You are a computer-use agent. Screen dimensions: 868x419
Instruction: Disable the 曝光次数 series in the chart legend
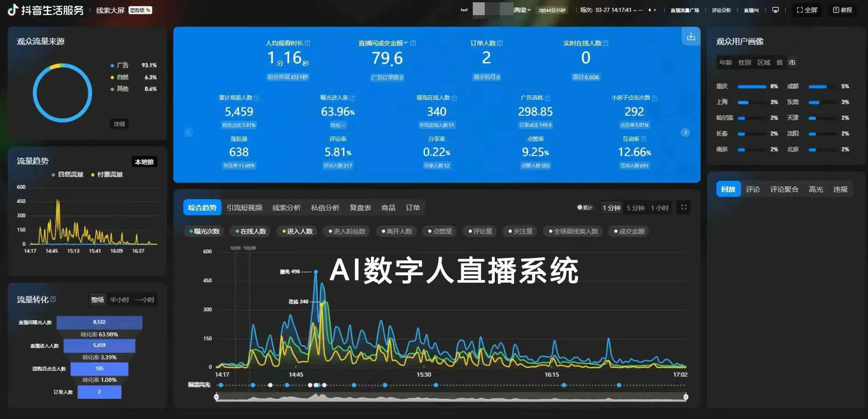click(x=204, y=231)
